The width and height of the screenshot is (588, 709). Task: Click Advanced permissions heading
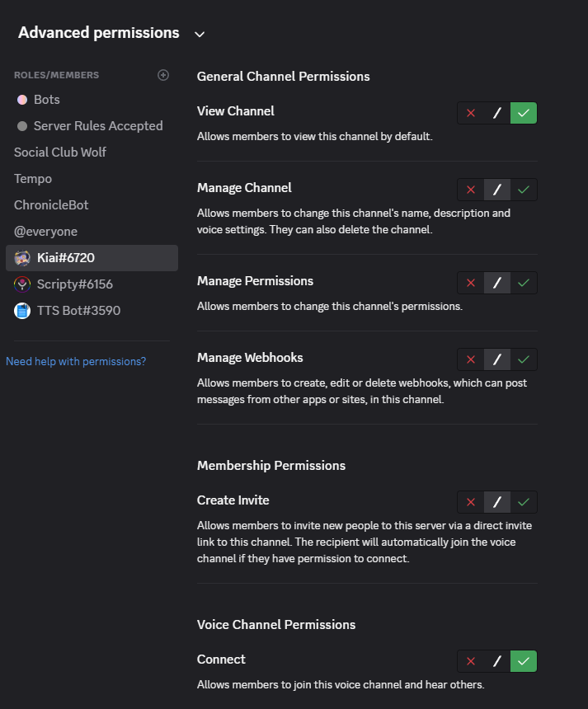(x=99, y=32)
